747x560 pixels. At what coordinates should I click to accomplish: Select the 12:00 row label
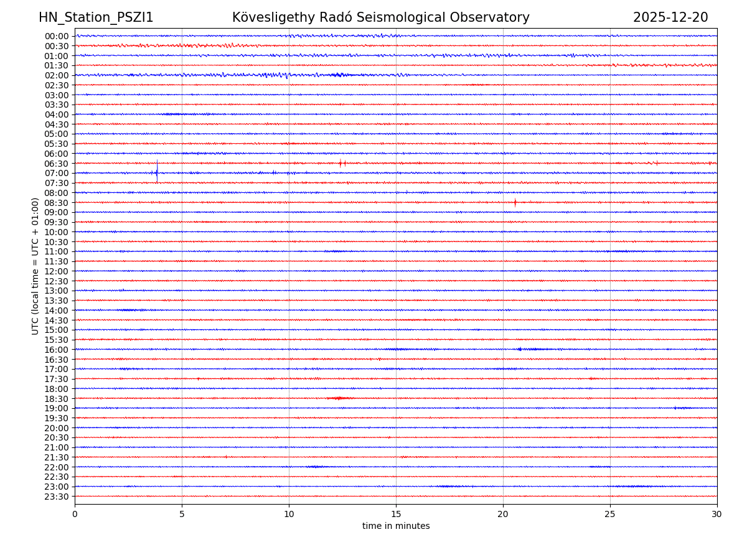click(57, 271)
